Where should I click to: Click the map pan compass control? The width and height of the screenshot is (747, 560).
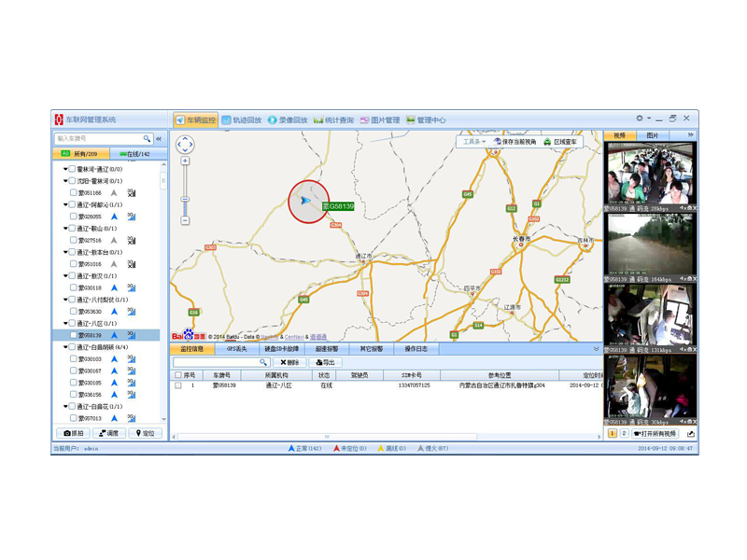[185, 144]
